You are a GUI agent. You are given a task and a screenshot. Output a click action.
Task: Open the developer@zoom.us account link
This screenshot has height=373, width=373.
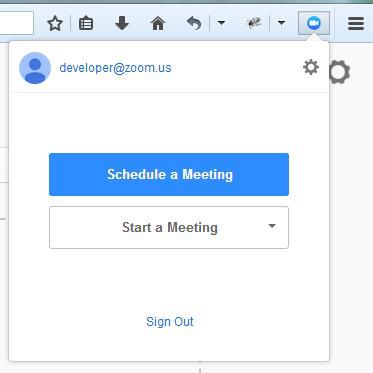coord(115,68)
